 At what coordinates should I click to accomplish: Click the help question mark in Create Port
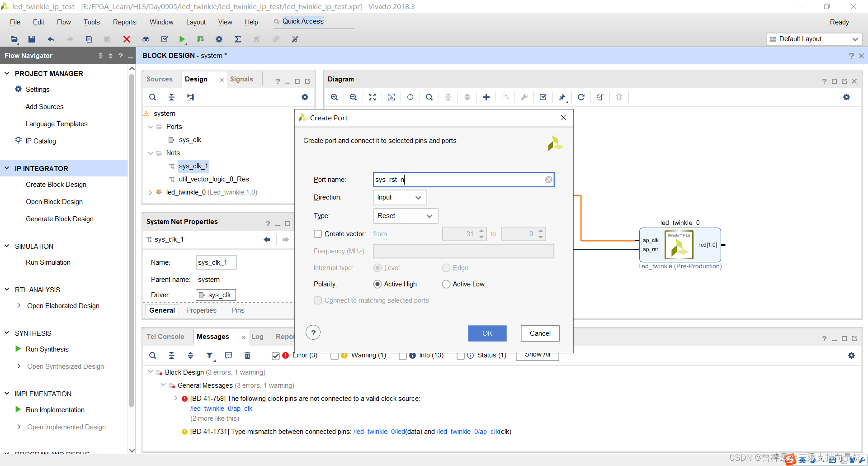(x=313, y=333)
